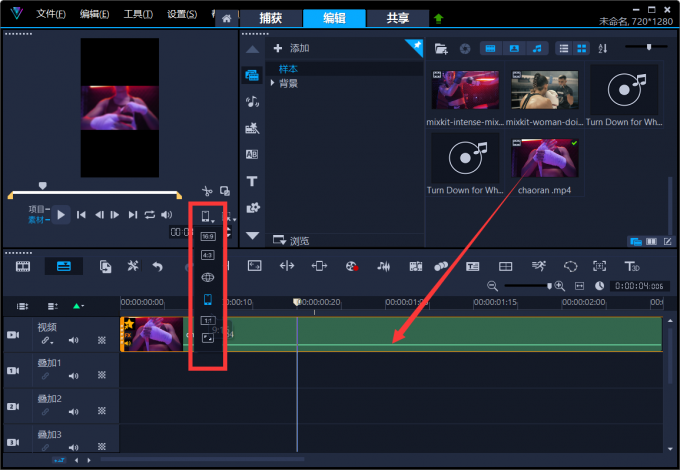
Task: Toggle video files filter in library
Action: [x=490, y=49]
